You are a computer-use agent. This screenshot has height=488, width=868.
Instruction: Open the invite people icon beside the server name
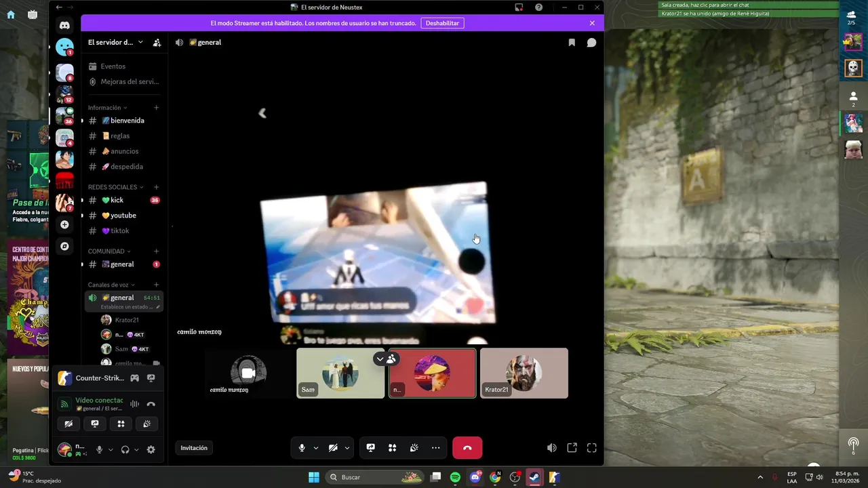[157, 42]
